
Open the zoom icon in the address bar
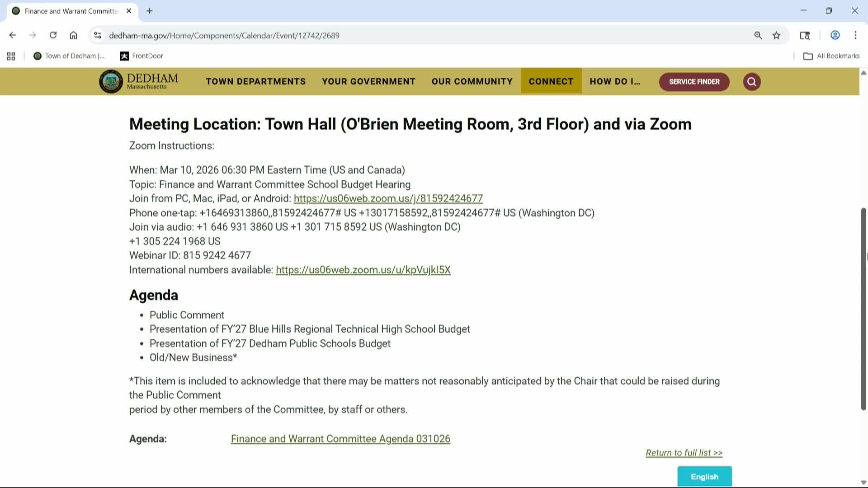coord(758,35)
